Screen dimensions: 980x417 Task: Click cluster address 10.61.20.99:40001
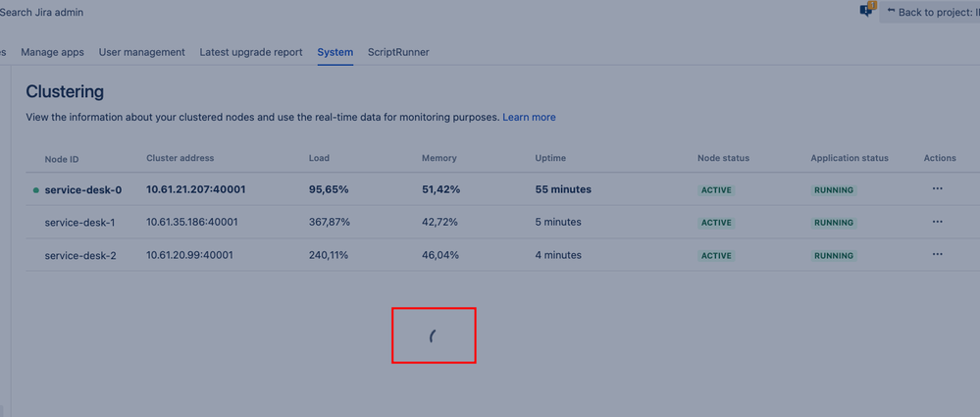pos(190,255)
